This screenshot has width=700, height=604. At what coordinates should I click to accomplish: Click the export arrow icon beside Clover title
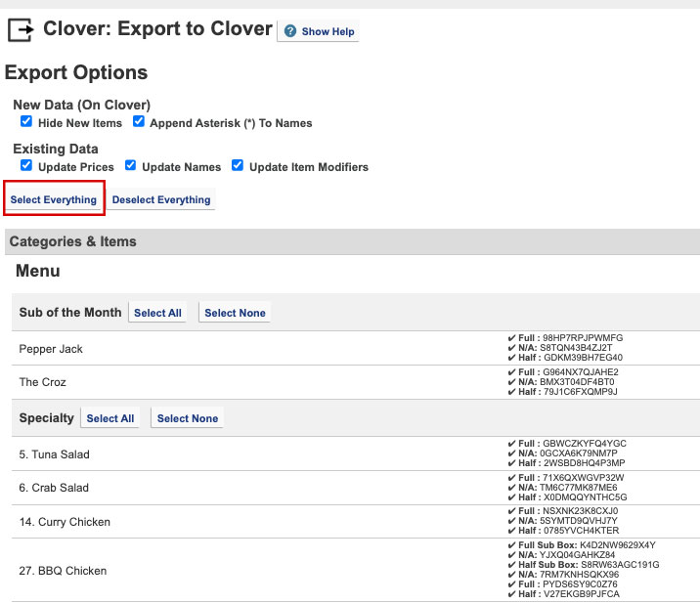coord(21,30)
